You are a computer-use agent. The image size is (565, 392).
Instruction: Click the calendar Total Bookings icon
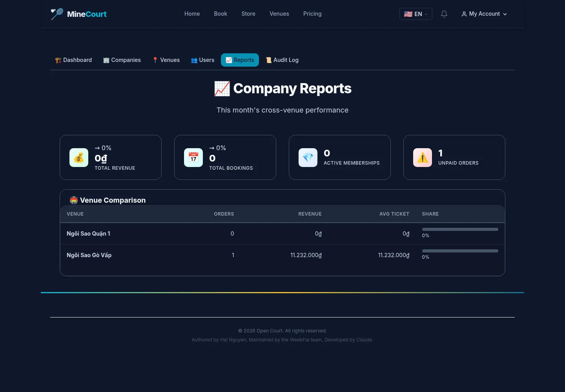pos(193,158)
